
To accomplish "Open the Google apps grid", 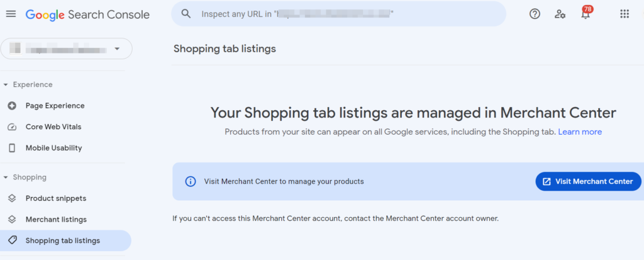I will (625, 14).
